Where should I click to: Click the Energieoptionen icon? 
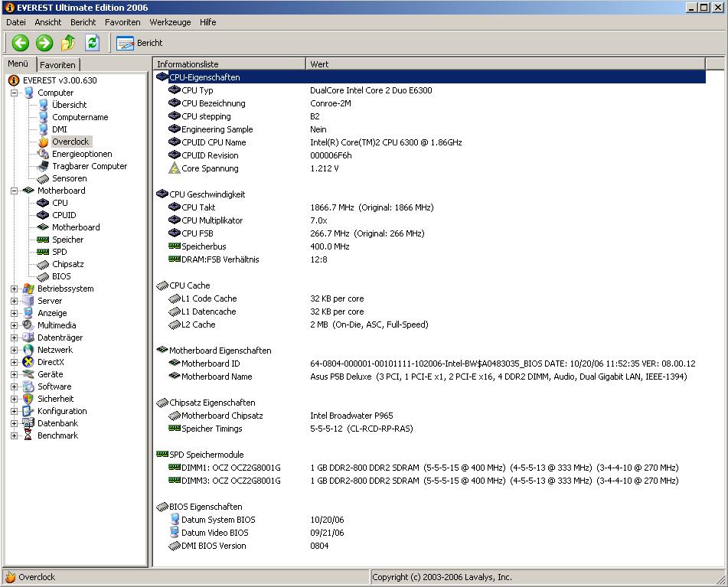(43, 154)
